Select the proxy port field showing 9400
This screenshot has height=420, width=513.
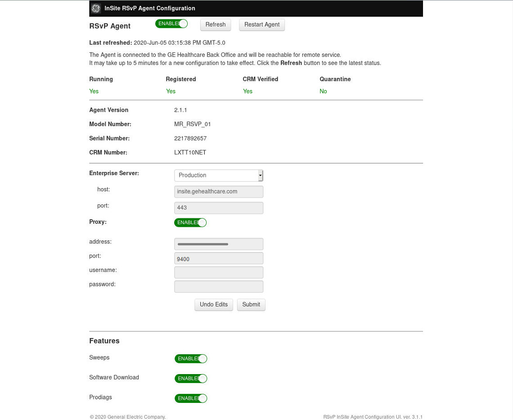[219, 258]
